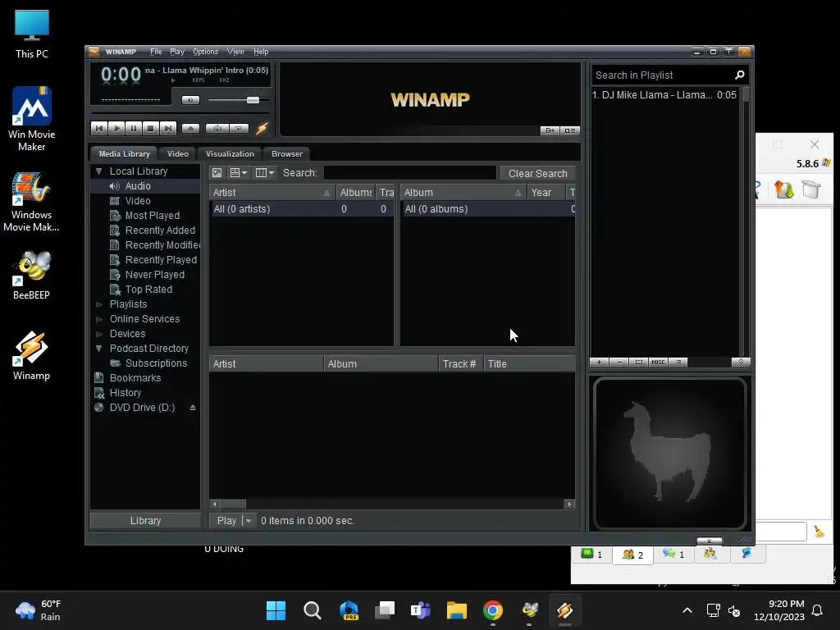Open the view mode dropdown
Screen dimensions: 840x630
click(239, 173)
